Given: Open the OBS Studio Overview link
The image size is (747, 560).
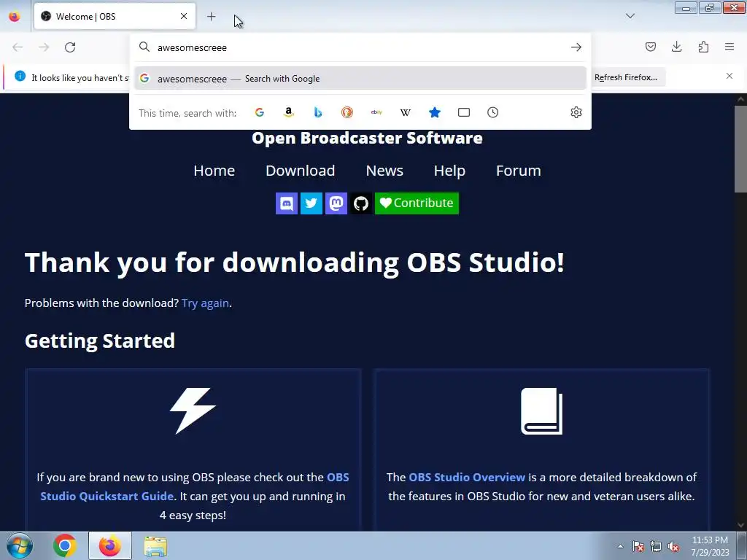Looking at the screenshot, I should point(467,477).
